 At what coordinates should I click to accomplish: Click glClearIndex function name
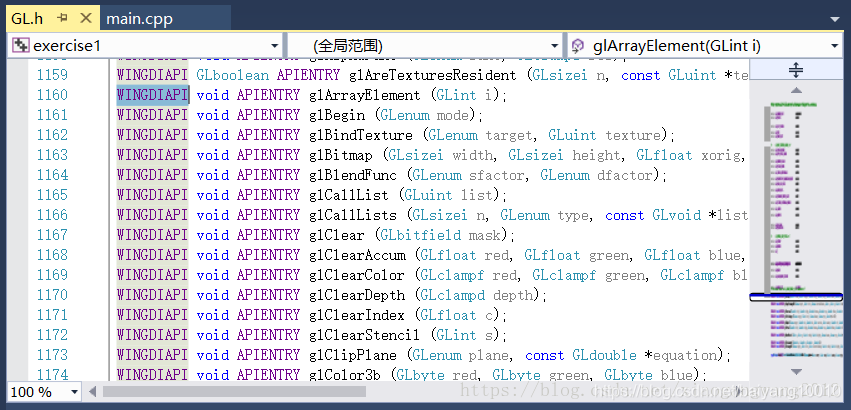point(357,316)
